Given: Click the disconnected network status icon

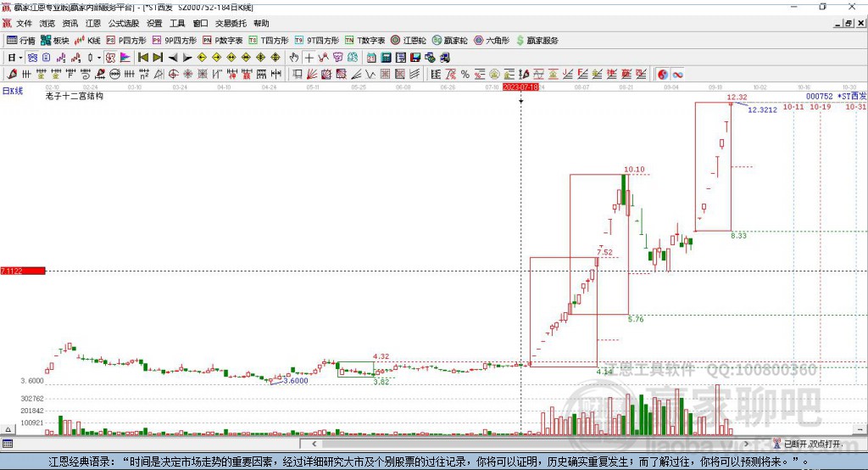Looking at the screenshot, I should pyautogui.click(x=776, y=444).
